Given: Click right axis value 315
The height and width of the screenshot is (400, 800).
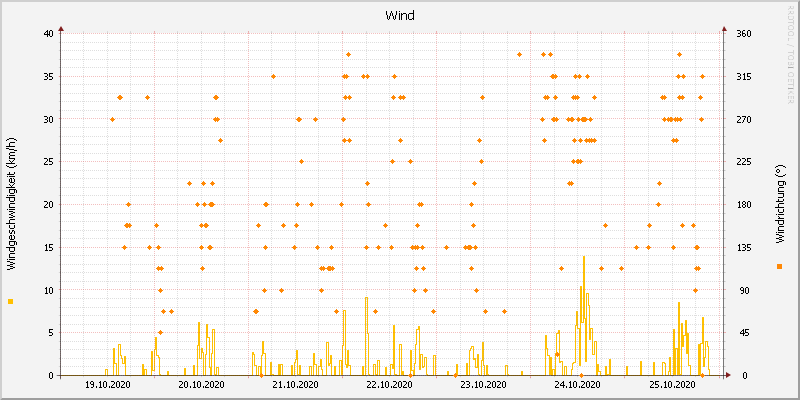Looking at the screenshot, I should click(x=744, y=77).
